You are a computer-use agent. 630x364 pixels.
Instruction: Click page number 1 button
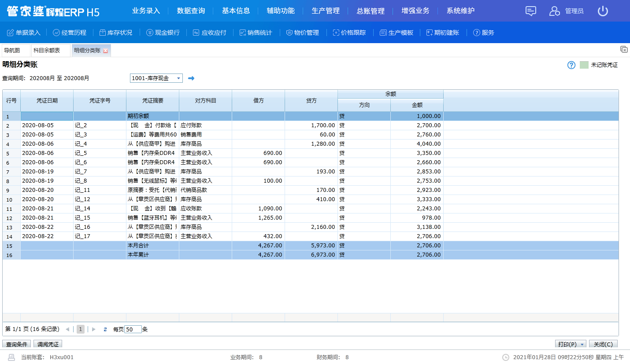(81, 329)
